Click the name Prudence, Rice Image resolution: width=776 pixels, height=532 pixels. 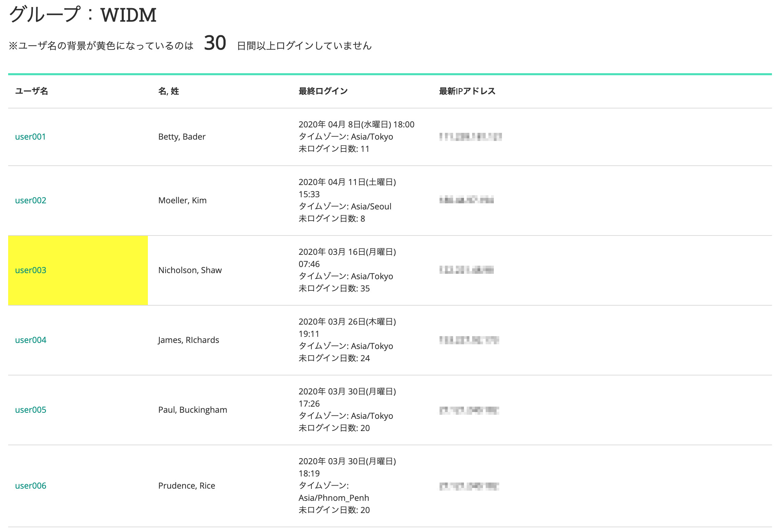(187, 486)
